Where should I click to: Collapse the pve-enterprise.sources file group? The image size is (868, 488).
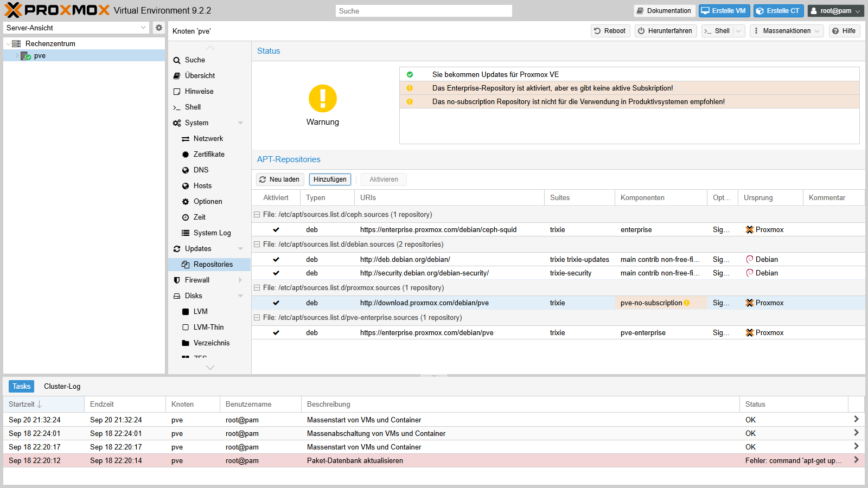tap(257, 318)
